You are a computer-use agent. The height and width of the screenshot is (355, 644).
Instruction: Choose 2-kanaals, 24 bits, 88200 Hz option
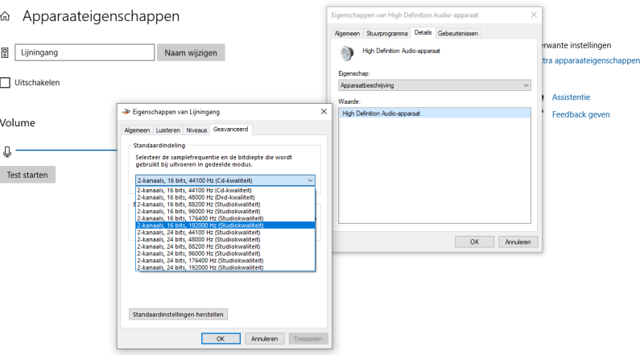click(x=225, y=246)
